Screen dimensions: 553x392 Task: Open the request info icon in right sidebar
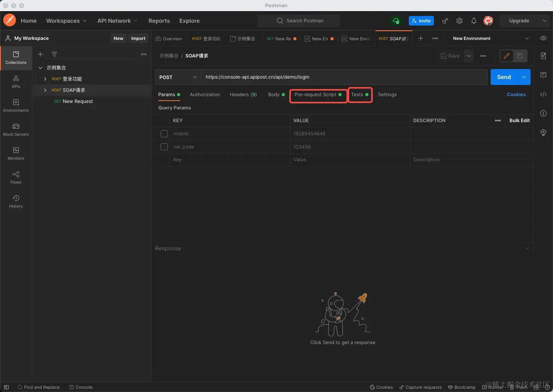point(543,113)
